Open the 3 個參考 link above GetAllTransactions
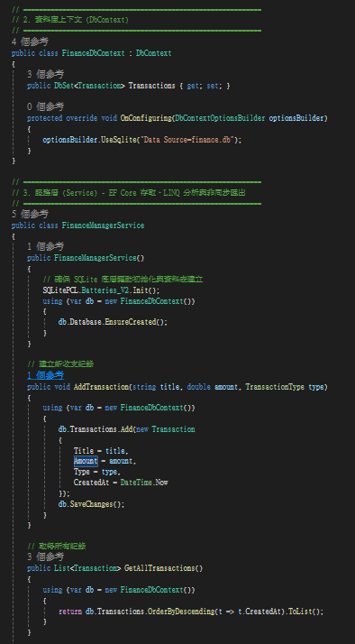Screen dimensions: 355x644 (46, 557)
